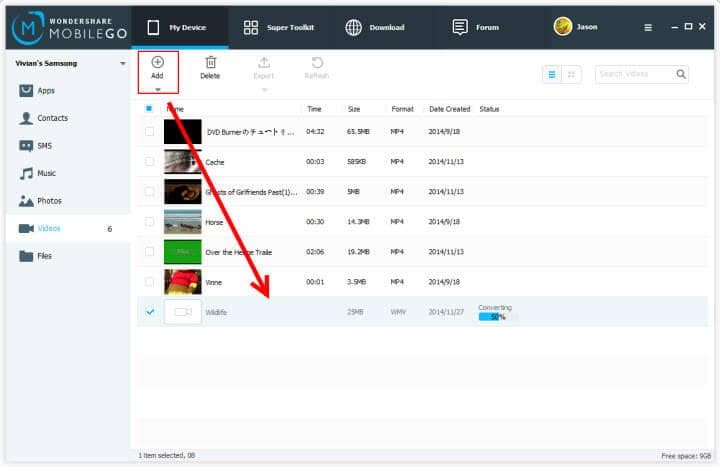Click the Vinne video thumbnail
Screen dimensions: 720x467
(x=183, y=281)
